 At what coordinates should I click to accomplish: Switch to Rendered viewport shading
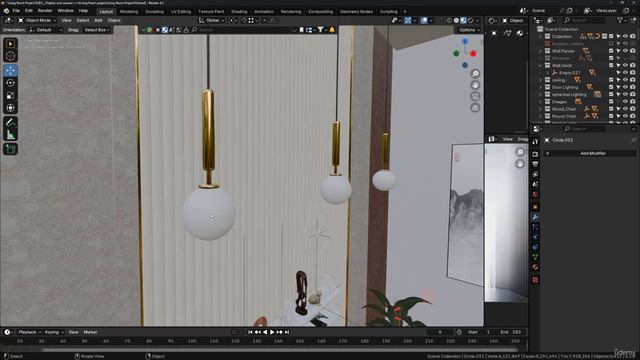tap(470, 20)
